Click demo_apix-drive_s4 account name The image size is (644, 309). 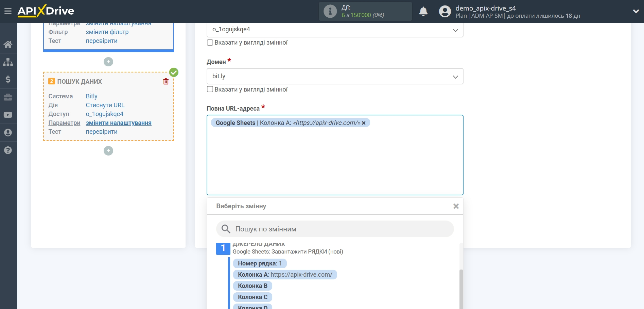[486, 8]
